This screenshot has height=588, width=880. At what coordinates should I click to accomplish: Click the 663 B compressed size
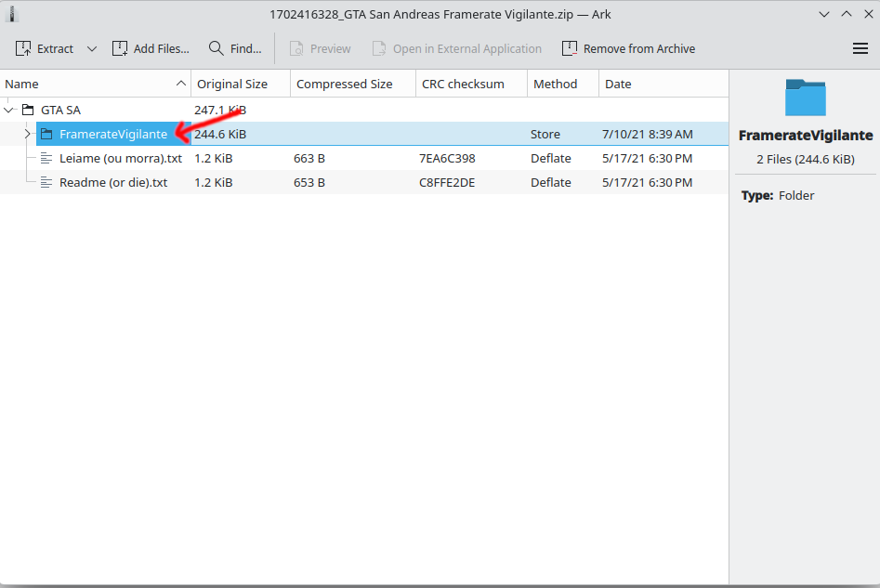pos(309,158)
